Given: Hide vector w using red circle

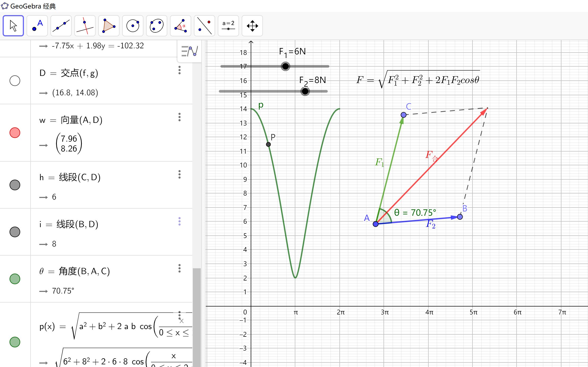Looking at the screenshot, I should coord(15,133).
